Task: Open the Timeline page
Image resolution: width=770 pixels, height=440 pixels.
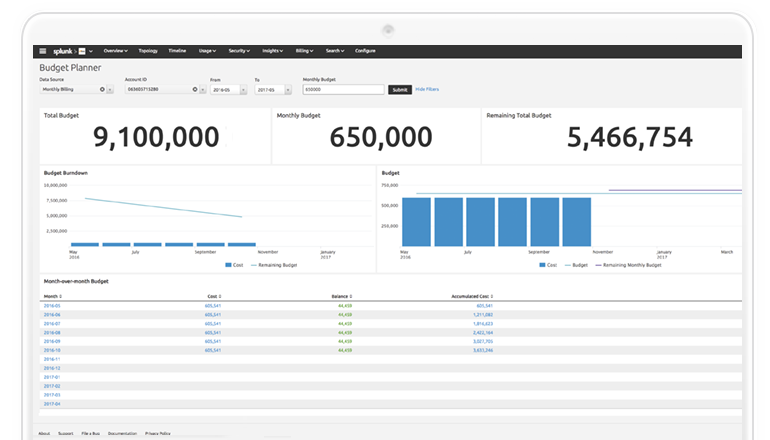Action: (x=177, y=51)
